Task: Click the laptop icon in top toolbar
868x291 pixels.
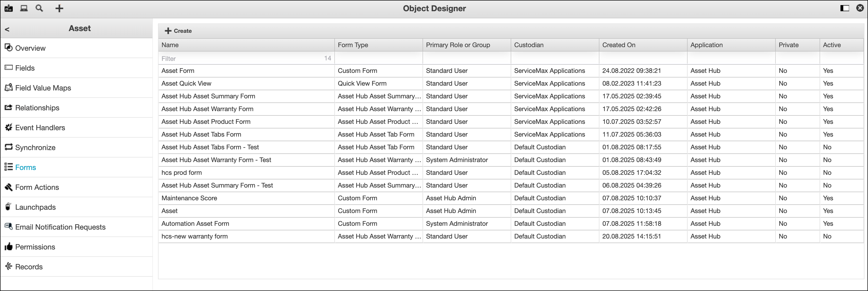Action: point(24,8)
